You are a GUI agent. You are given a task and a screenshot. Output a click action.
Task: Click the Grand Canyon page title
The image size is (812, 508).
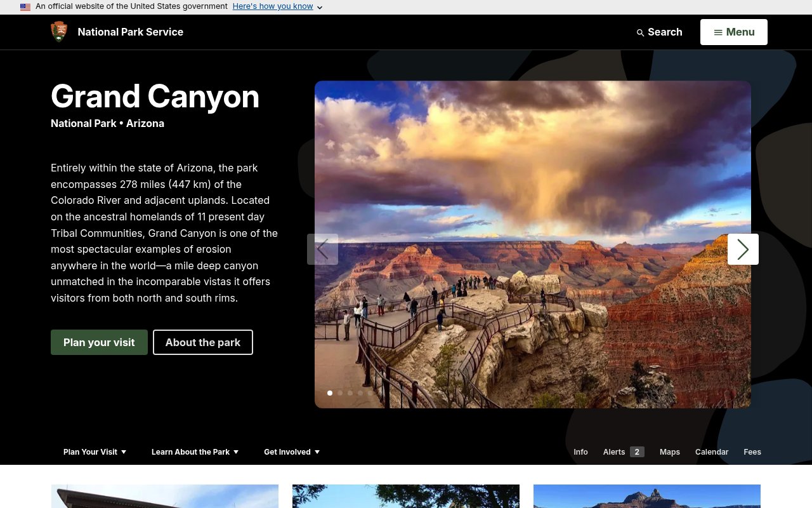click(x=155, y=97)
